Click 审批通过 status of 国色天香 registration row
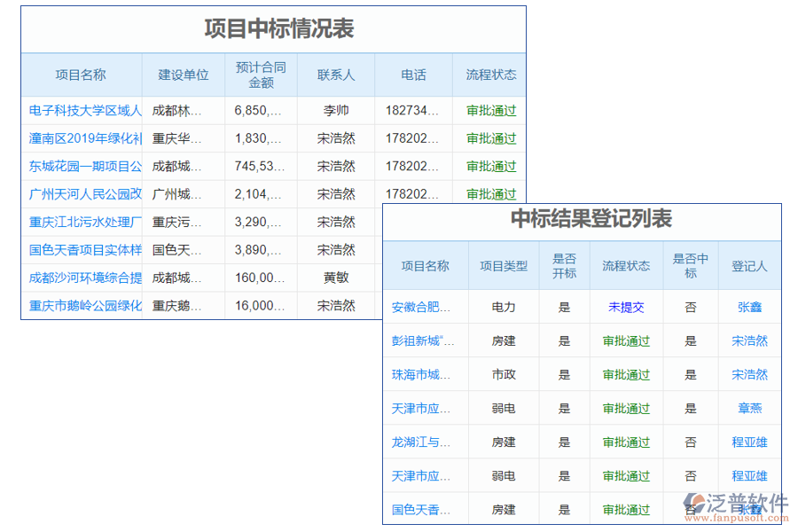 click(627, 509)
